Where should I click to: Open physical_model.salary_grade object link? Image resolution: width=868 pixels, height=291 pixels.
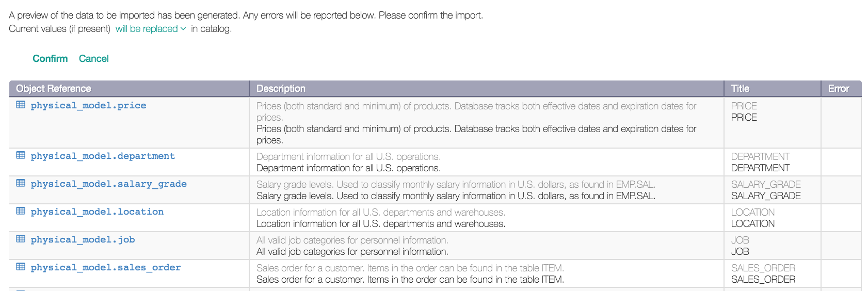point(108,184)
